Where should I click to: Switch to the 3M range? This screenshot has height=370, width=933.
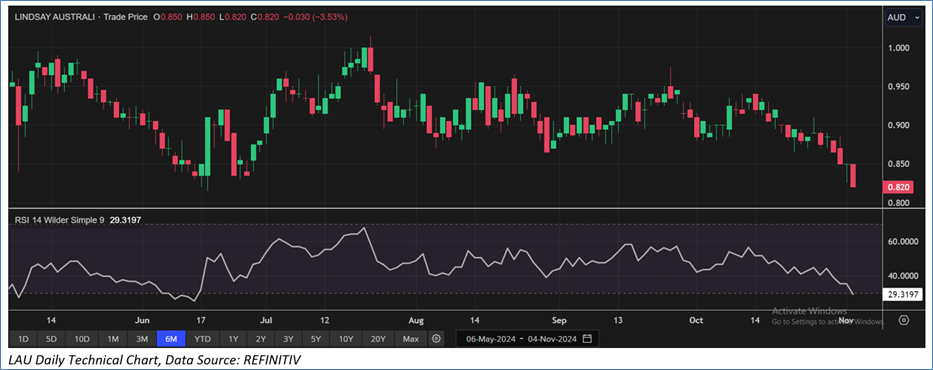pyautogui.click(x=142, y=339)
